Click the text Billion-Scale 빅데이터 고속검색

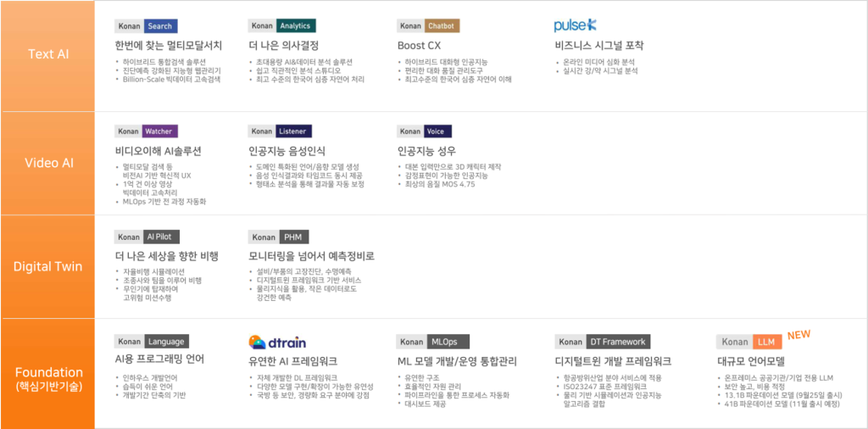[171, 79]
